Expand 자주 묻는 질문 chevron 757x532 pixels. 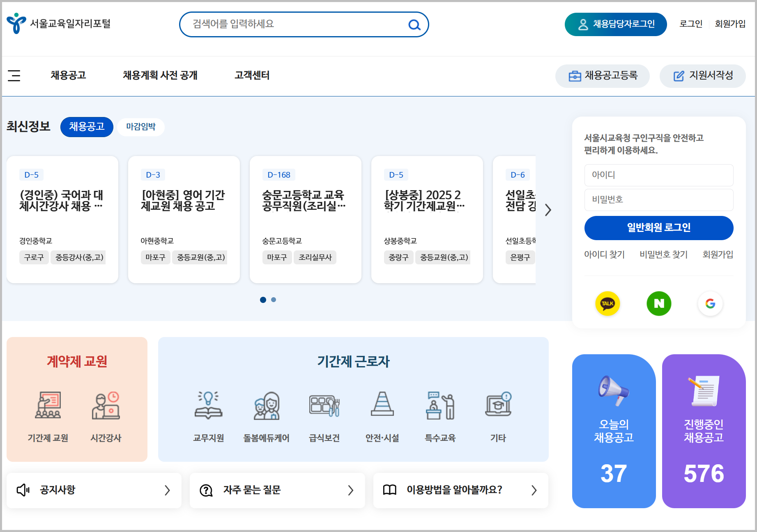350,490
